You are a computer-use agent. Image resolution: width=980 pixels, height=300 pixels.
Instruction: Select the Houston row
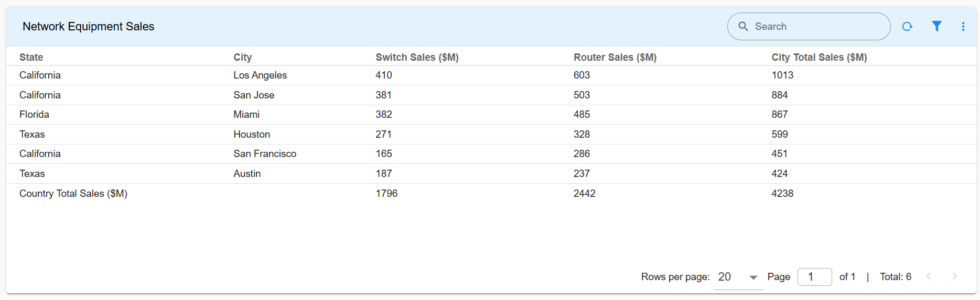(252, 135)
